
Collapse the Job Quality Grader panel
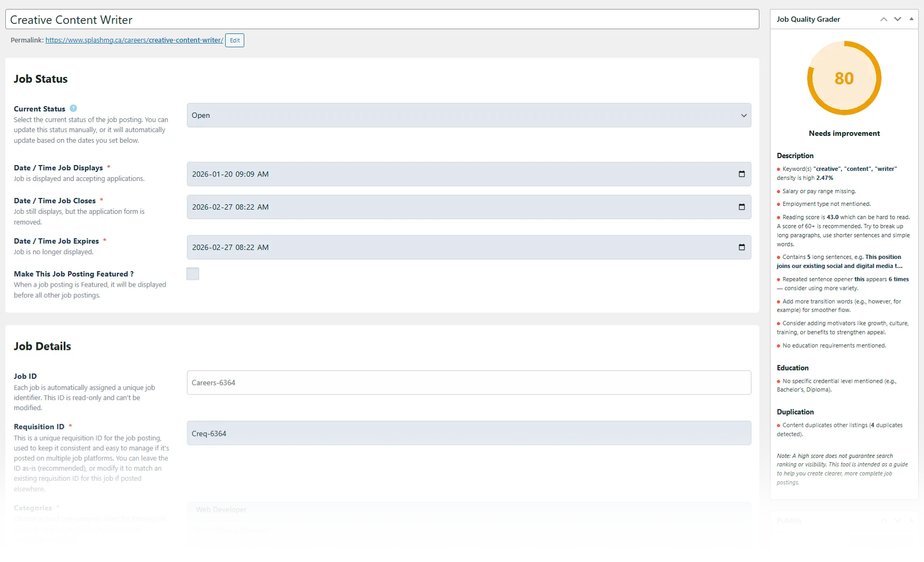pos(912,19)
